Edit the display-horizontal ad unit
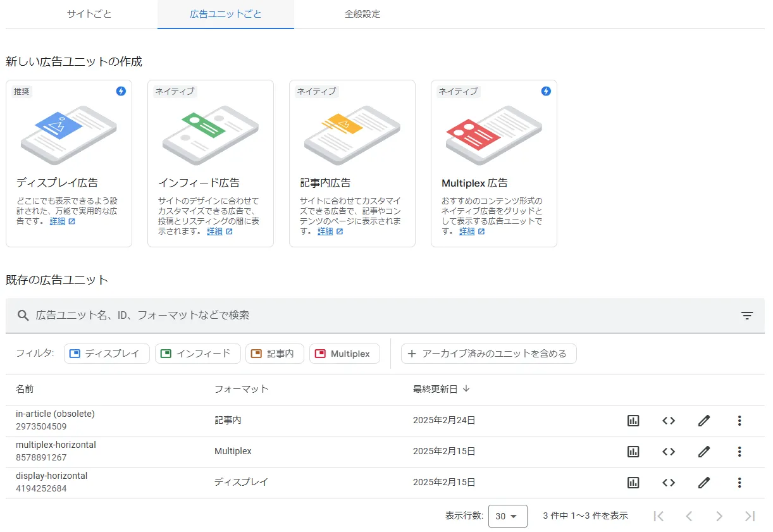The image size is (773, 532). click(x=704, y=483)
